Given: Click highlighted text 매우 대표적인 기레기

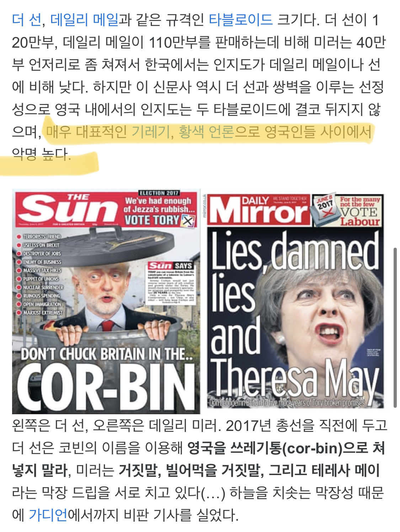Looking at the screenshot, I should pyautogui.click(x=110, y=132).
